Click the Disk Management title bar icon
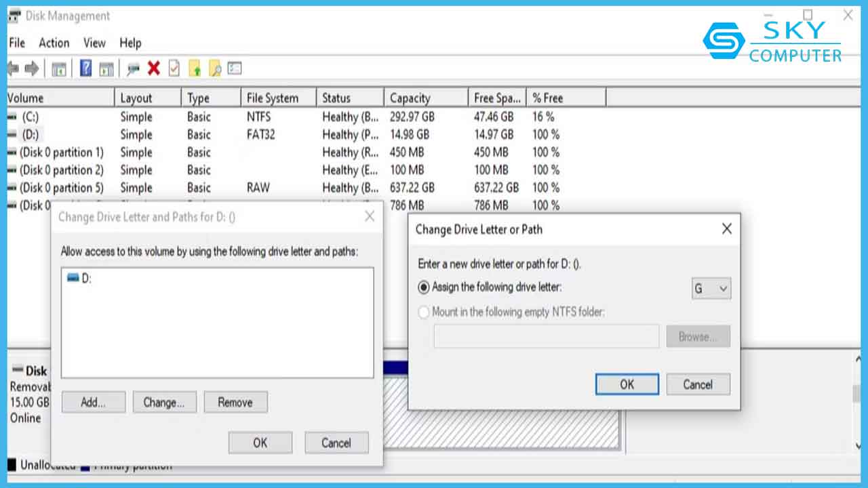Image resolution: width=868 pixels, height=488 pixels. (14, 16)
